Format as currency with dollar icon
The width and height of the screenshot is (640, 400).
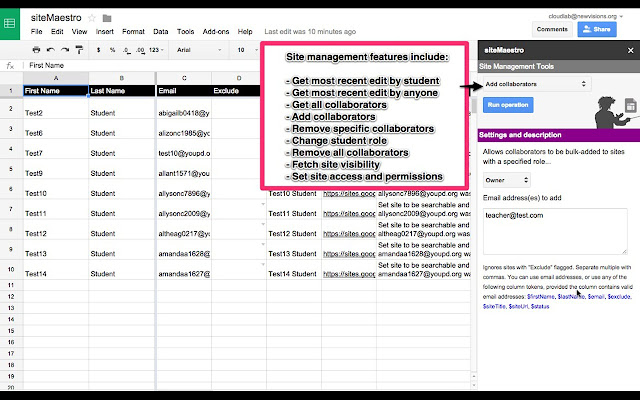click(98, 50)
